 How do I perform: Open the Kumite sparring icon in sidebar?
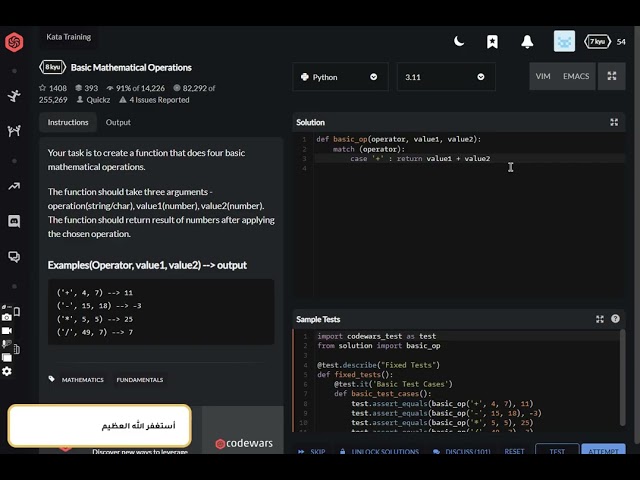(x=14, y=131)
